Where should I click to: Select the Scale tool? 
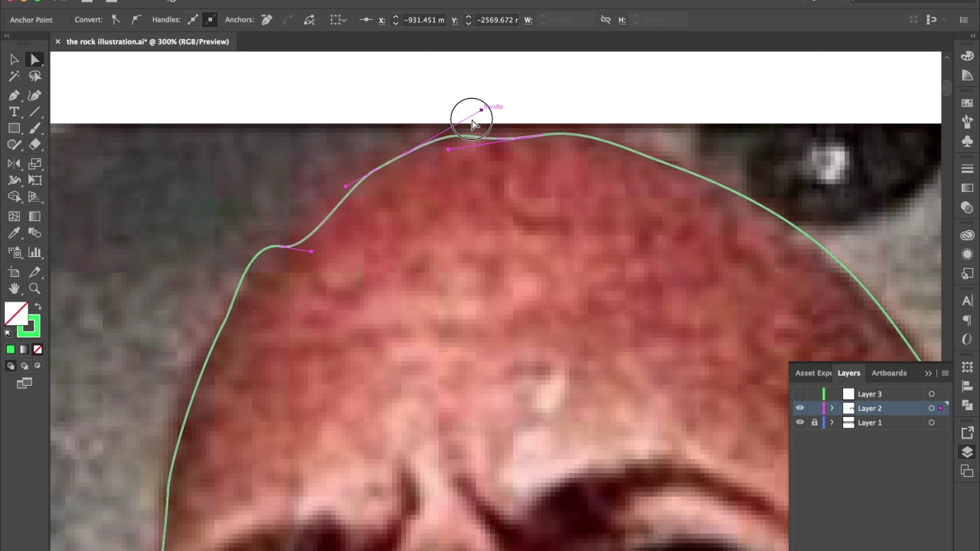[x=34, y=164]
